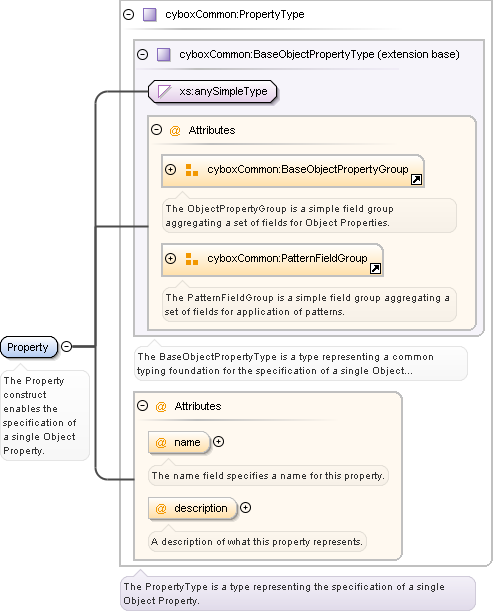This screenshot has height=614, width=494.
Task: Select the Property root element
Action: 29,347
